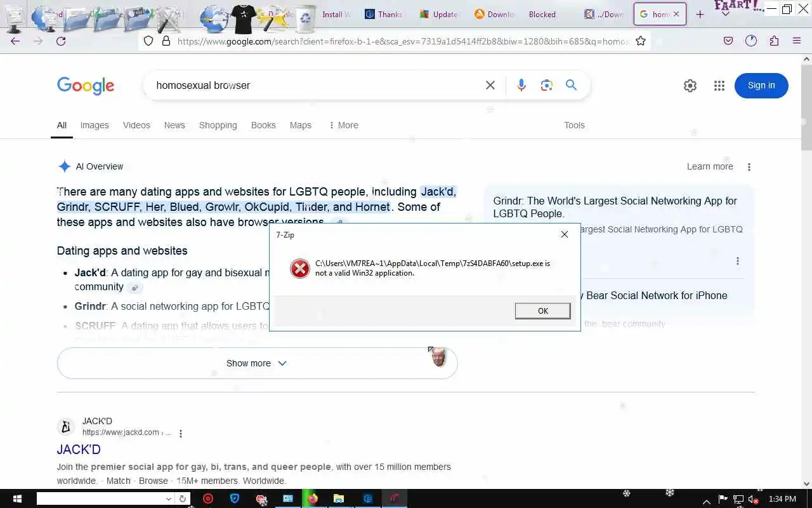This screenshot has width=812, height=508.
Task: Close the 7-Zip dialog with the X
Action: pos(564,234)
